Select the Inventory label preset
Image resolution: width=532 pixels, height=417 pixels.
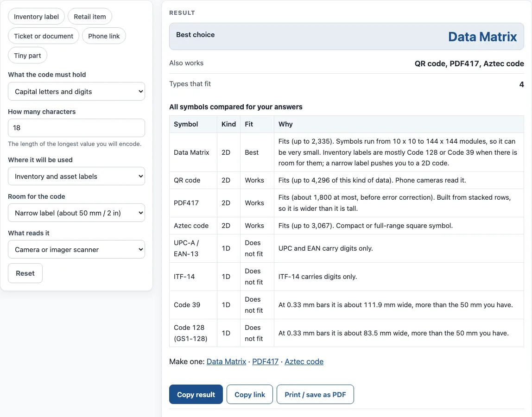pyautogui.click(x=36, y=17)
